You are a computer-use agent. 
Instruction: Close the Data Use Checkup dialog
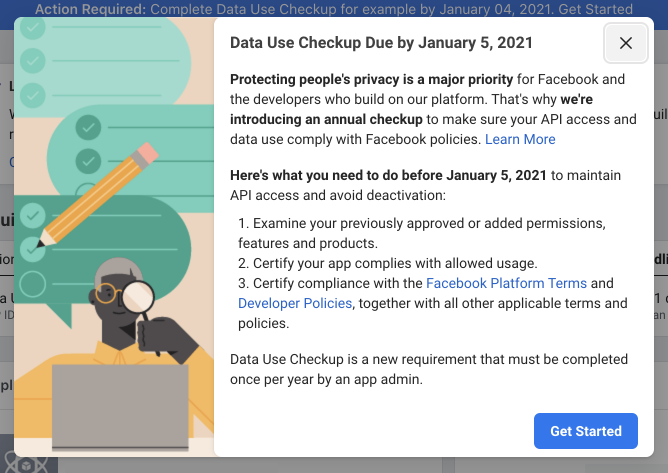click(625, 43)
